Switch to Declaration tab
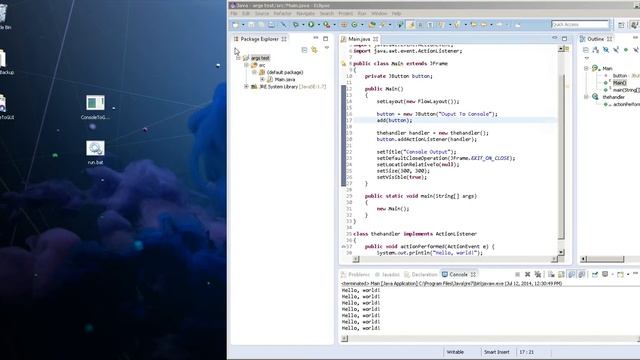 pyautogui.click(x=421, y=274)
